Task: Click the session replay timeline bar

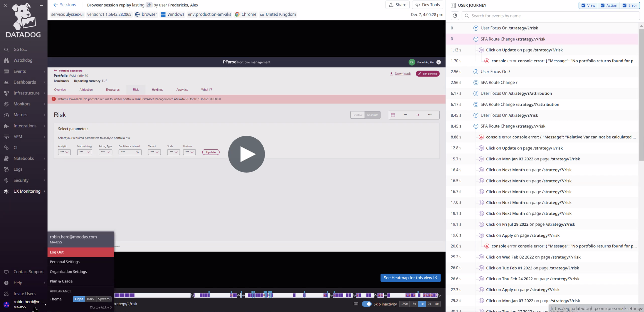Action: (x=277, y=295)
